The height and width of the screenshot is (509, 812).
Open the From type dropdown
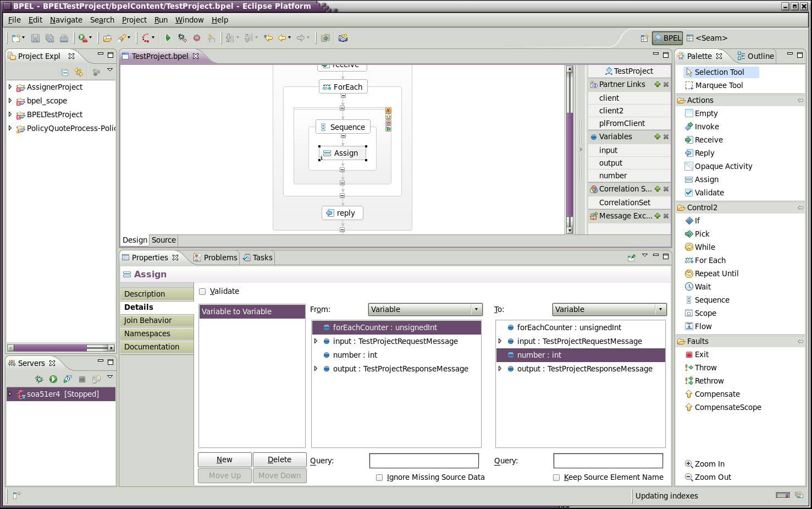[x=425, y=309]
